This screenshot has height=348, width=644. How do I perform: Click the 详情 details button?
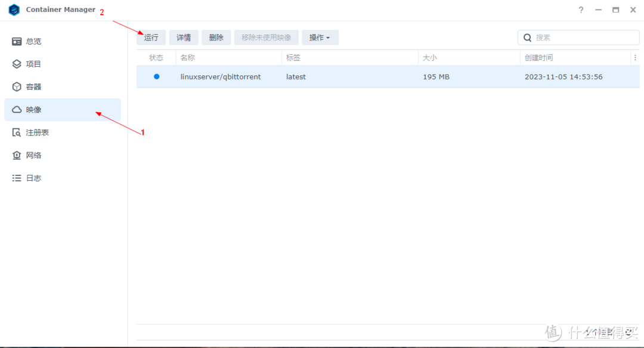point(183,37)
